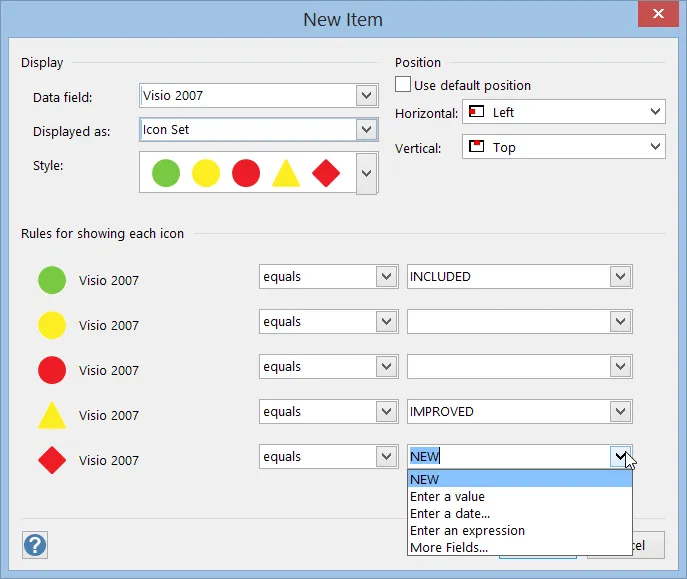This screenshot has height=579, width=687.
Task: Choose NEW from the open dropdown list
Action: 520,479
